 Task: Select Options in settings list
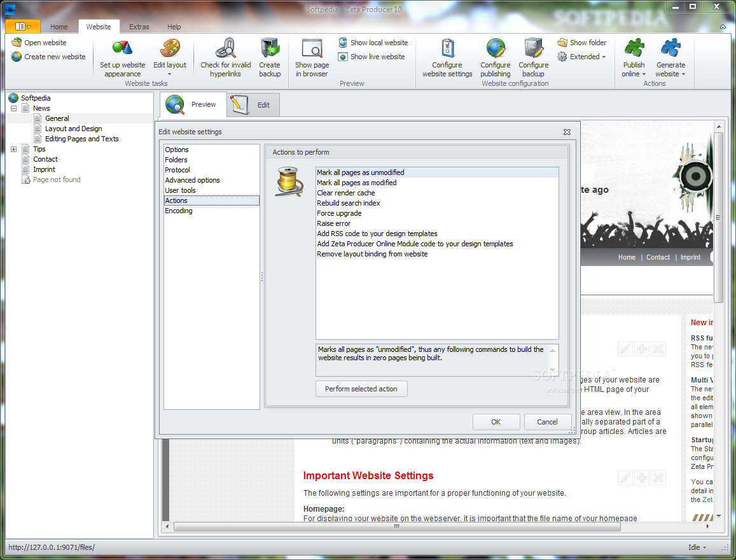coord(211,150)
